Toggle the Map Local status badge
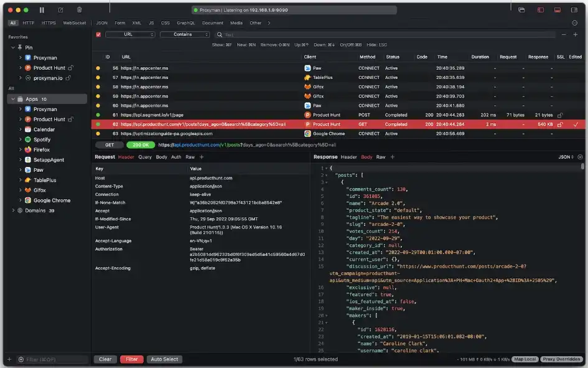 (525, 359)
